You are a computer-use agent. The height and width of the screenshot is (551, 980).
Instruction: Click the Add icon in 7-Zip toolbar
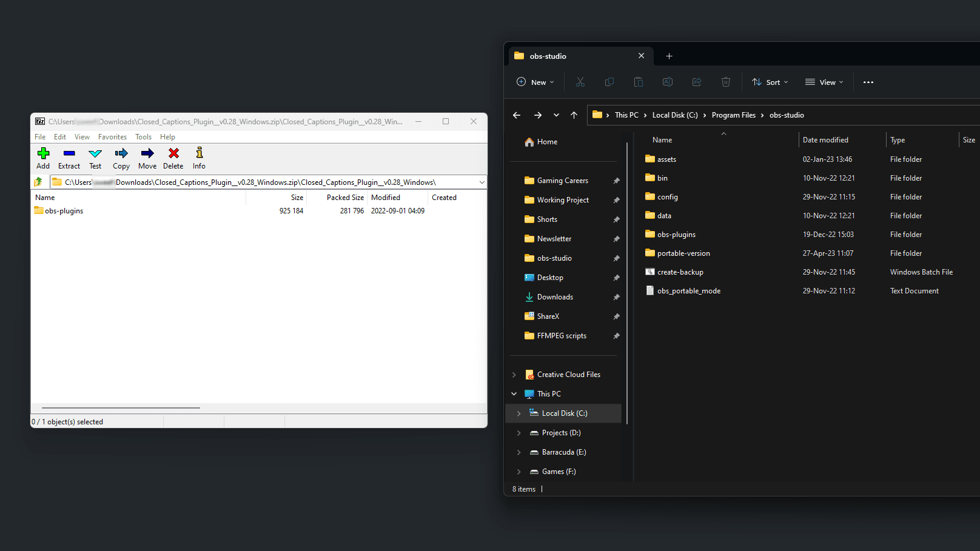click(43, 153)
